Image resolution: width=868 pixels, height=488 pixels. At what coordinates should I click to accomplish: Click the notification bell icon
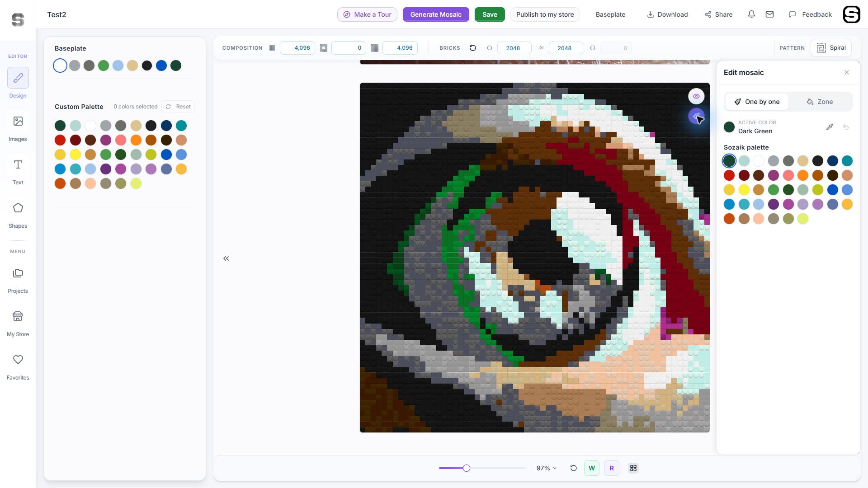point(751,14)
